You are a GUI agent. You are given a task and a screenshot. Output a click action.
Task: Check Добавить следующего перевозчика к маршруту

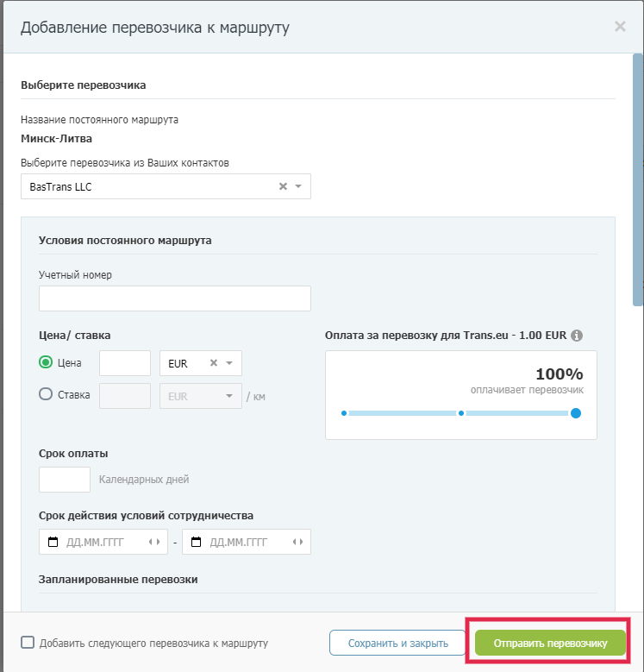tap(28, 643)
